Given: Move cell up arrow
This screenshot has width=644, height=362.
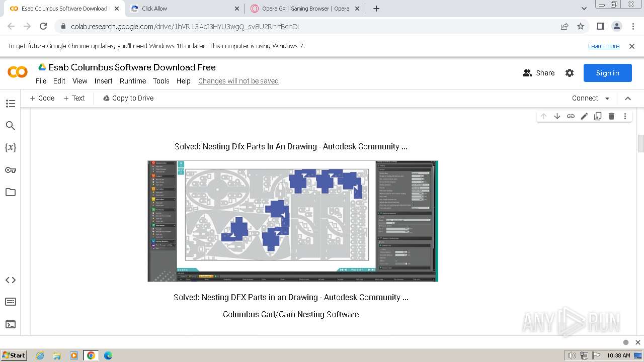Looking at the screenshot, I should click(543, 116).
